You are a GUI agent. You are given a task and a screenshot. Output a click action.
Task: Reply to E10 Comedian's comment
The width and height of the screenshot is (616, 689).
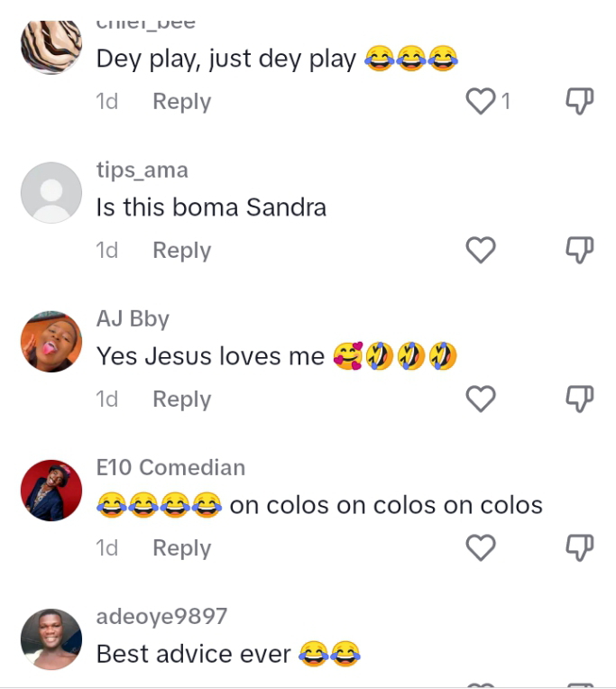(x=182, y=549)
